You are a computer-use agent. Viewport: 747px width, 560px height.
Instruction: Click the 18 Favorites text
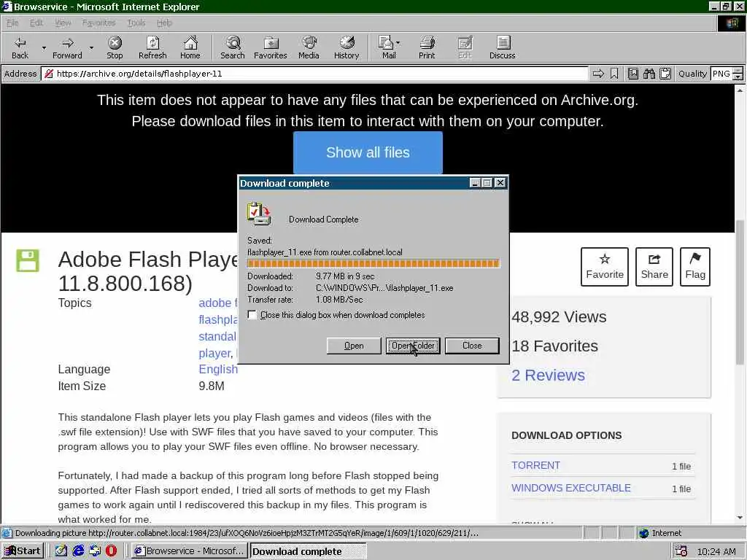click(554, 346)
